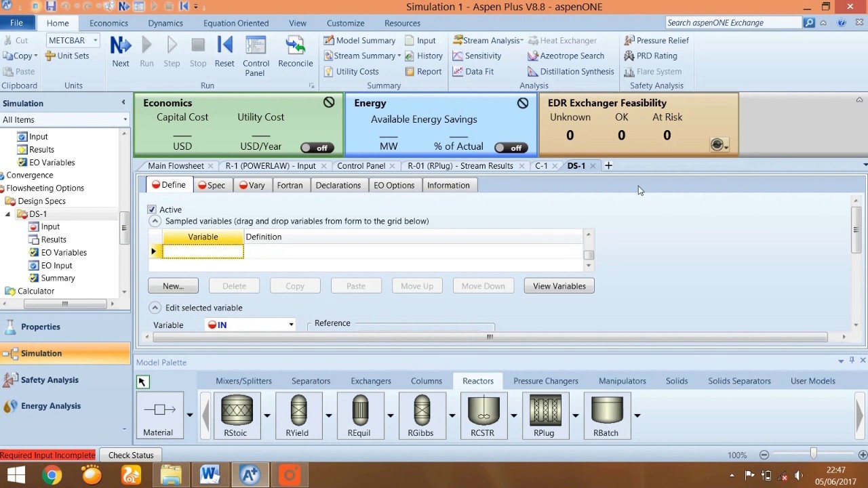Open Unit Sets

tap(67, 56)
